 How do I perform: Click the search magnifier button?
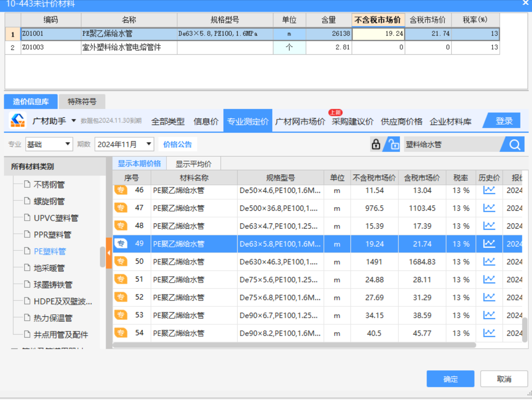click(x=515, y=144)
